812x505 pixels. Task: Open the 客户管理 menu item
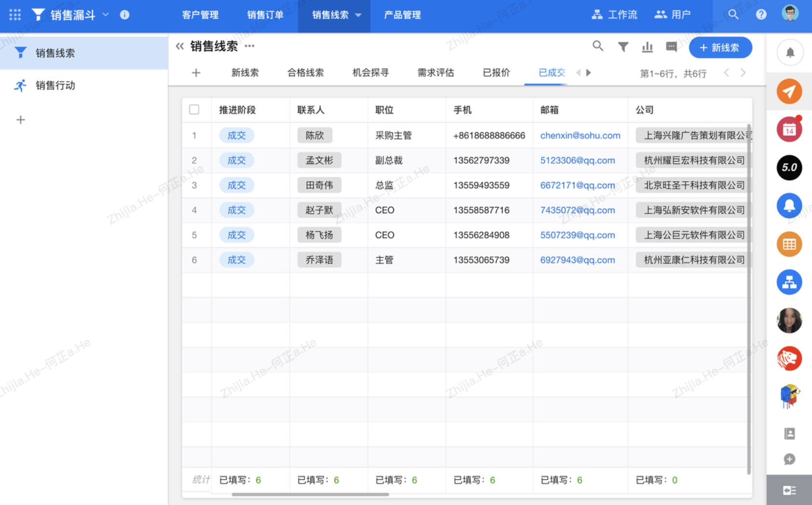[200, 15]
